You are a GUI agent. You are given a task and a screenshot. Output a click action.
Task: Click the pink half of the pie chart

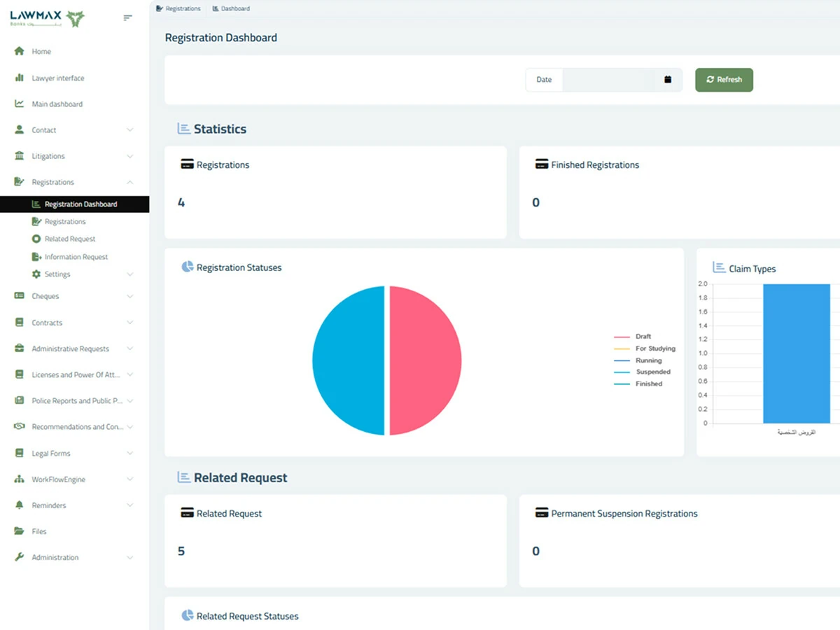point(424,360)
